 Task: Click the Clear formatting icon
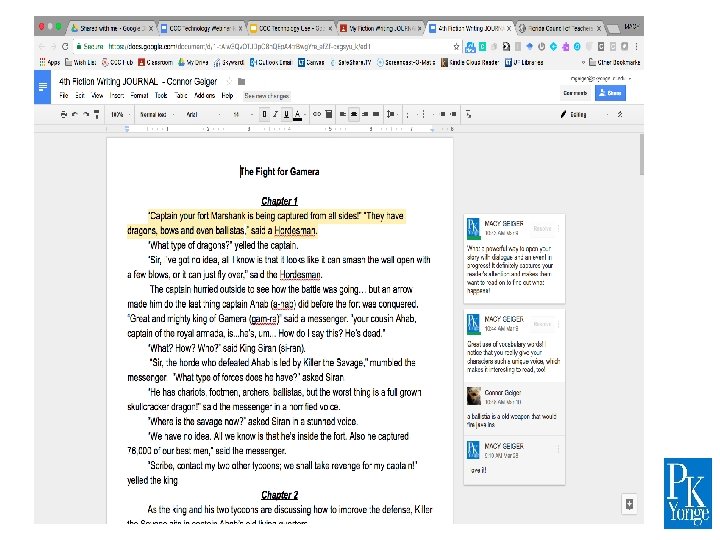[468, 114]
